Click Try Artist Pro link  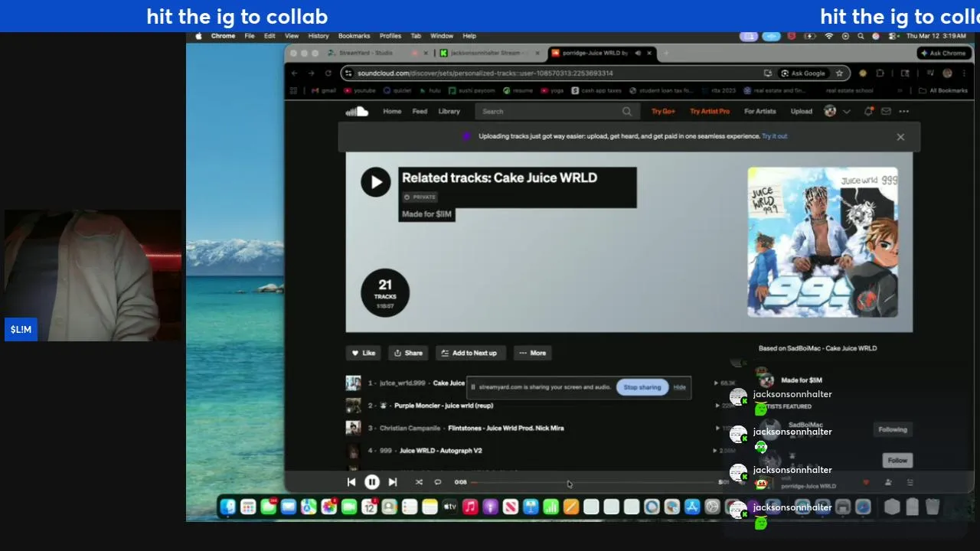pos(710,112)
